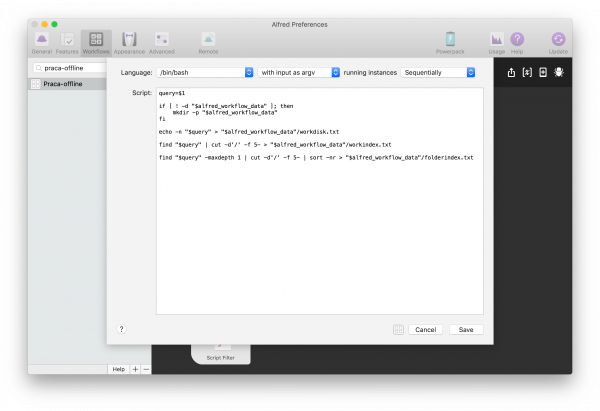Open the Language /bin/bash dropdown
This screenshot has width=600, height=411.
click(205, 72)
